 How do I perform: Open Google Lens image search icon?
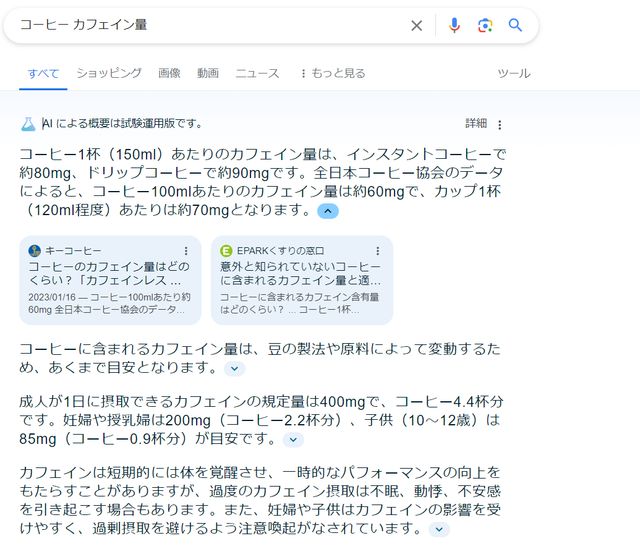point(485,25)
